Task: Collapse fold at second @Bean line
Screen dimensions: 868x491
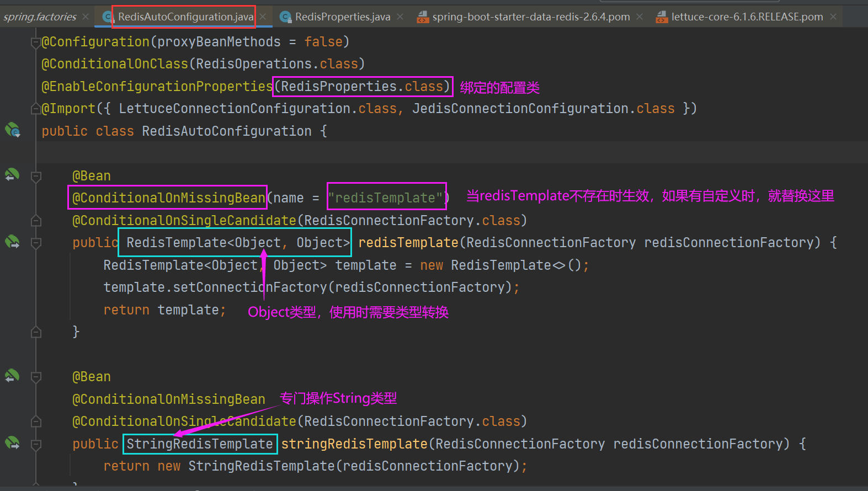Action: pos(36,377)
